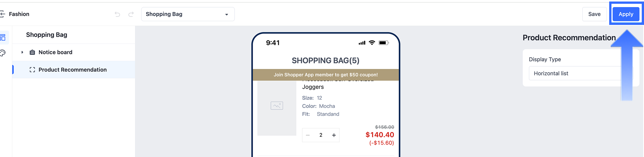The image size is (644, 157).
Task: Click the redo arrow icon
Action: [131, 14]
